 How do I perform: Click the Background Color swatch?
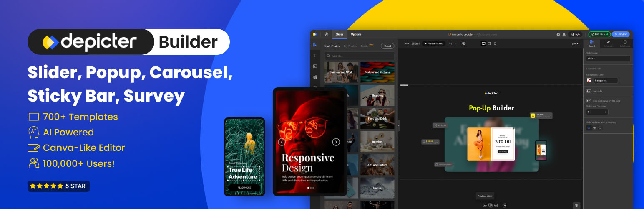(x=589, y=80)
